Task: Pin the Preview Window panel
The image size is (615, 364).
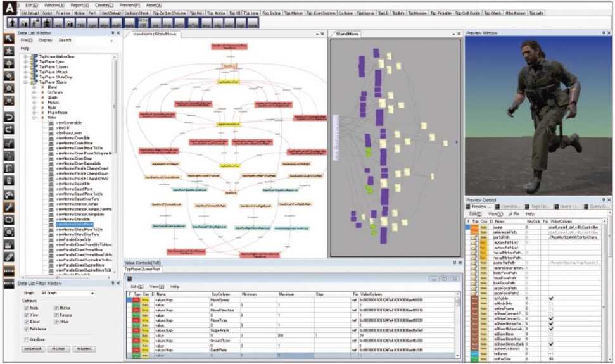Action: [x=604, y=34]
